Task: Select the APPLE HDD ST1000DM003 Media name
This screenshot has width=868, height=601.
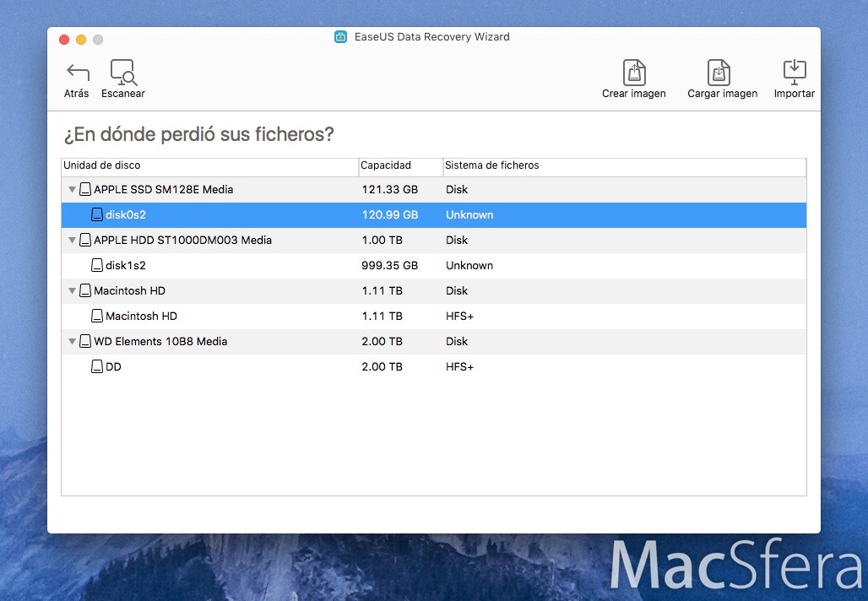Action: click(182, 241)
